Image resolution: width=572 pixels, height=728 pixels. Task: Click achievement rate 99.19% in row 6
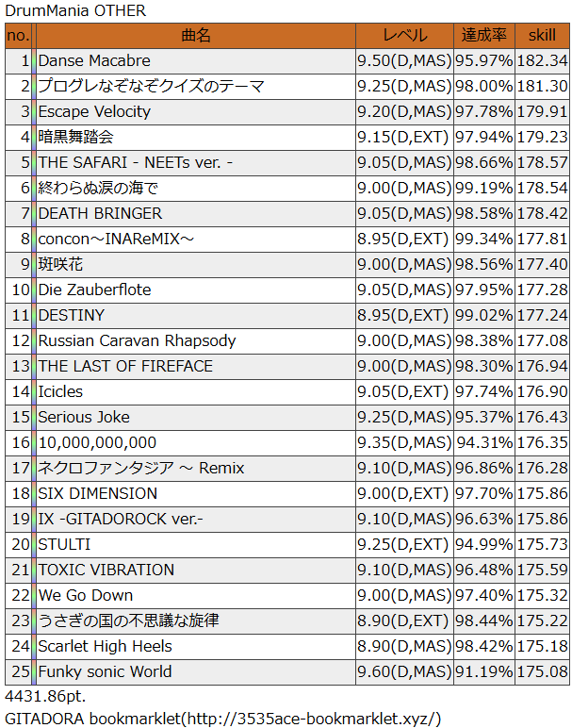coord(483,188)
